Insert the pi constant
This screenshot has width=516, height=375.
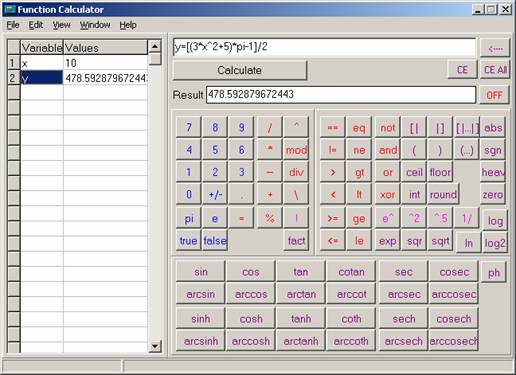[x=189, y=219]
